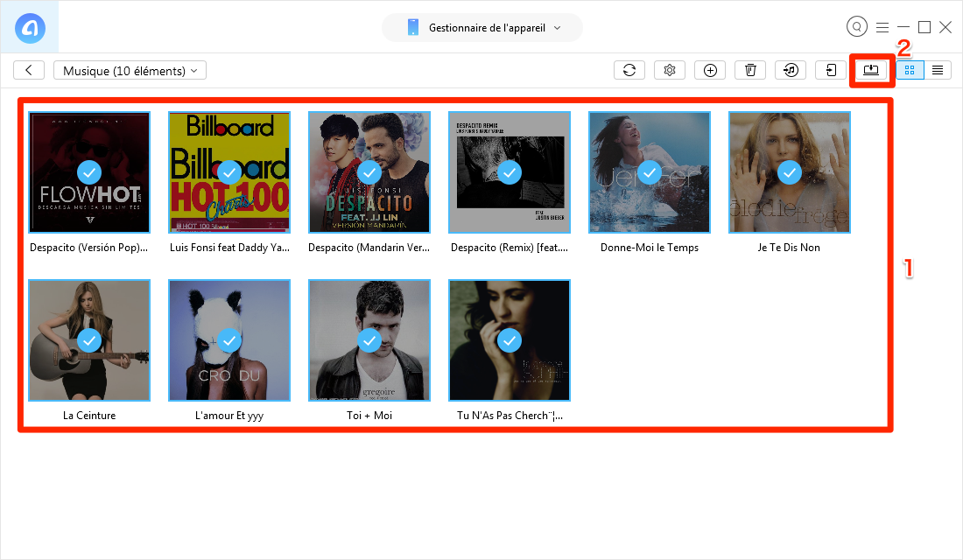963x560 pixels.
Task: Click the AnyTrans logo icon
Action: tap(30, 28)
